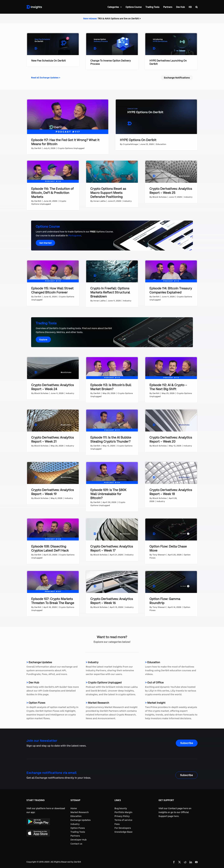
Task: Open the HYPE Derivatives Launching On Deribit card
Action: click(x=168, y=62)
